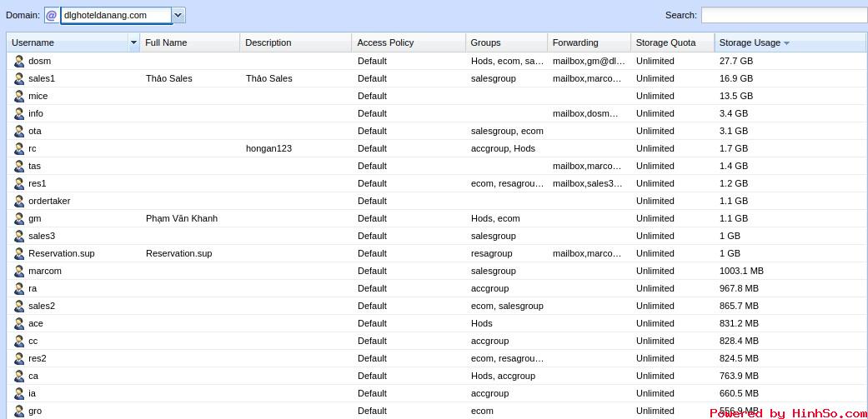Click the user icon beside cc
Image resolution: width=868 pixels, height=419 pixels.
pyautogui.click(x=19, y=341)
